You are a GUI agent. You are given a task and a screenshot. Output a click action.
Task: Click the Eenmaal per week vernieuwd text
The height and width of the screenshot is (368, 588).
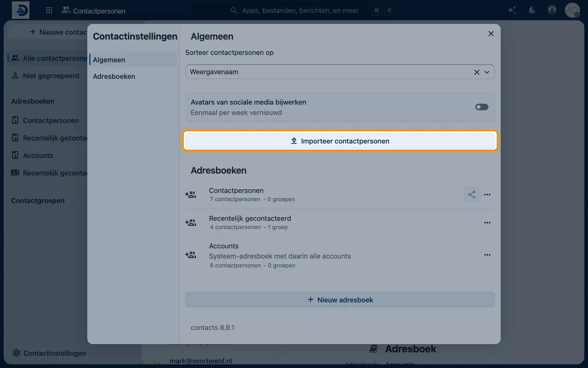pos(236,113)
